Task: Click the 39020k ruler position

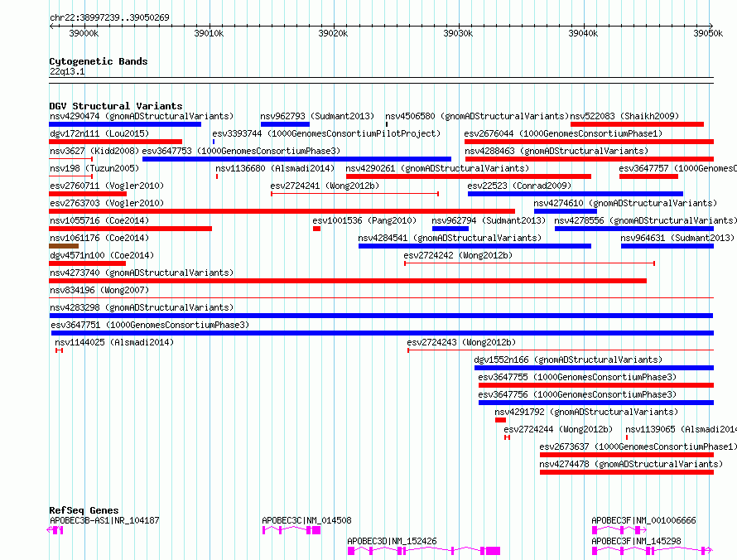Action: (333, 33)
